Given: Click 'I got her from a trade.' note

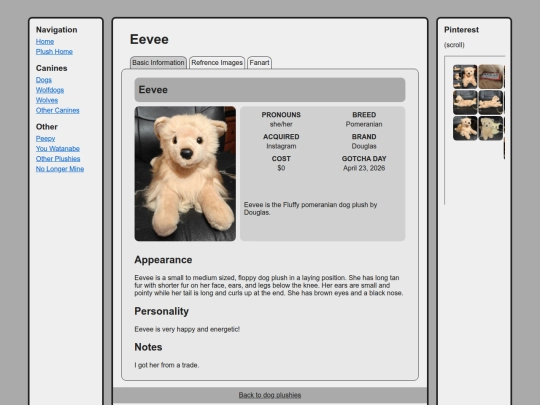Looking at the screenshot, I should [x=167, y=365].
